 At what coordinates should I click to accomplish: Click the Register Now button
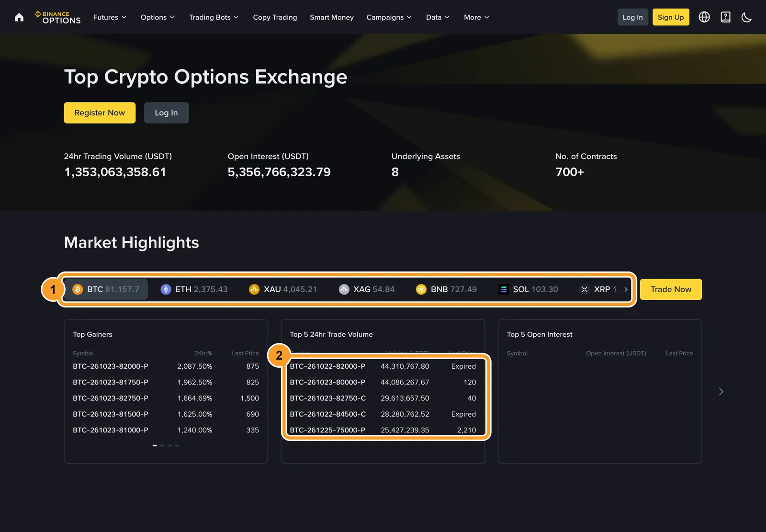point(100,113)
